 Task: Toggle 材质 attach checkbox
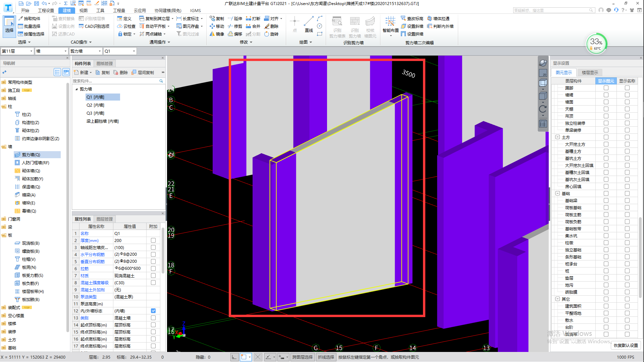pyautogui.click(x=153, y=276)
